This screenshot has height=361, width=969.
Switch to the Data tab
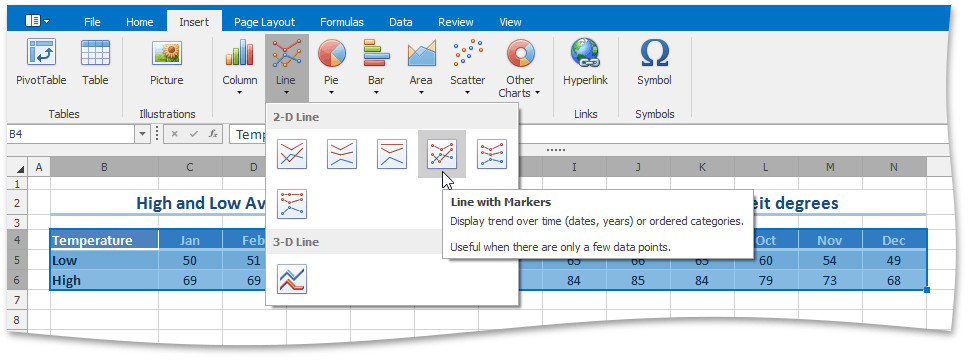point(400,22)
